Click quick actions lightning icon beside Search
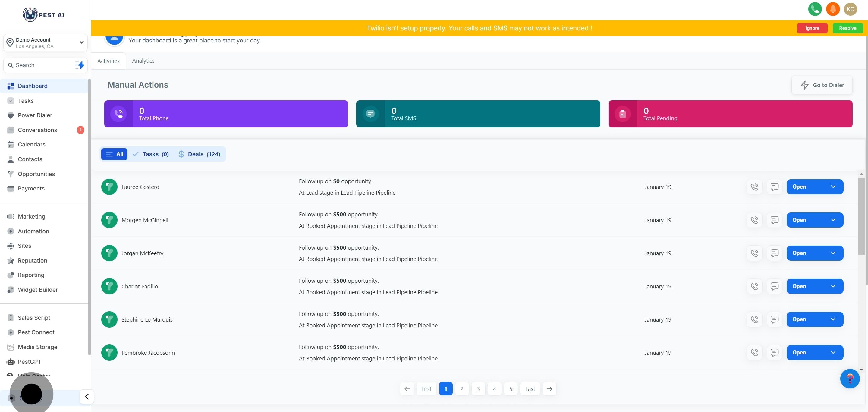Screen dimensions: 868x412 [x=80, y=65]
